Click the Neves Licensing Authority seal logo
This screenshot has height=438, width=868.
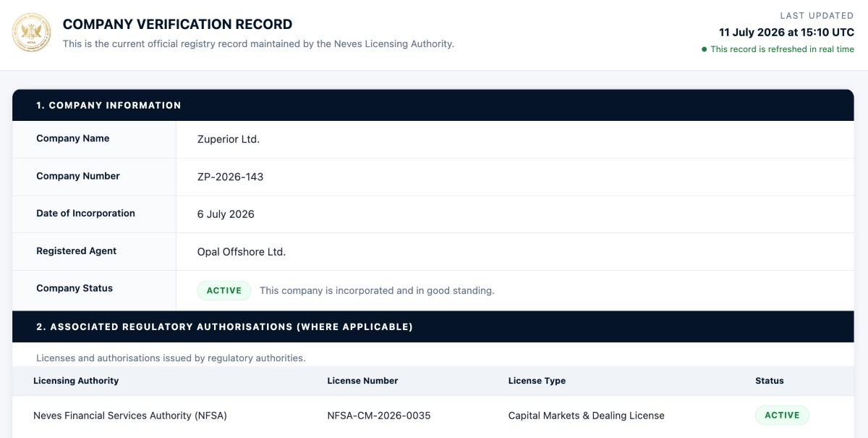[x=32, y=33]
